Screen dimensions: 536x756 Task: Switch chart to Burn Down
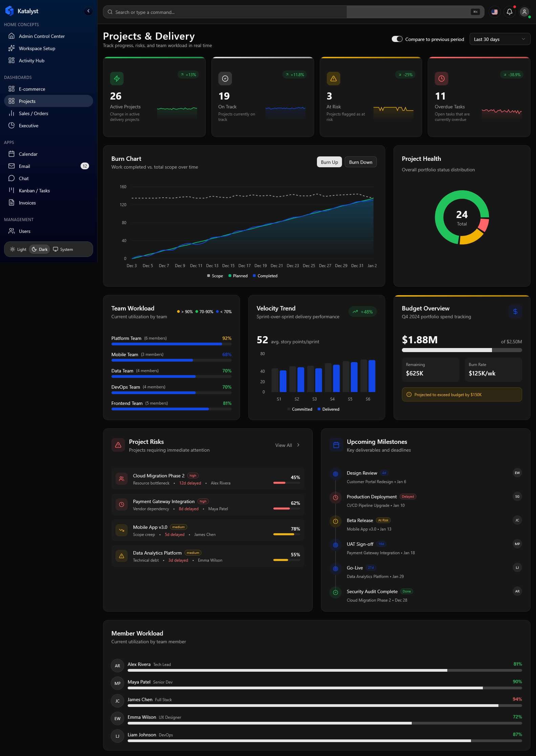360,162
